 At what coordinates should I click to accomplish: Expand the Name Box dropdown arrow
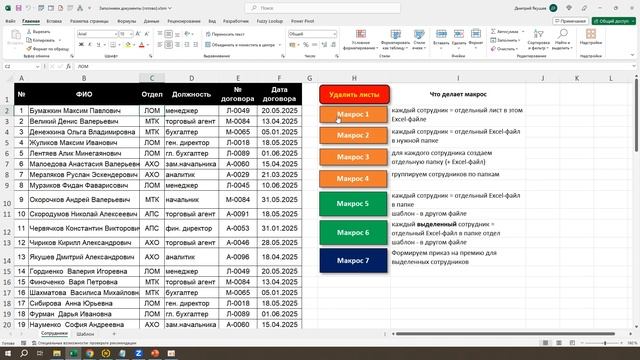pos(37,66)
